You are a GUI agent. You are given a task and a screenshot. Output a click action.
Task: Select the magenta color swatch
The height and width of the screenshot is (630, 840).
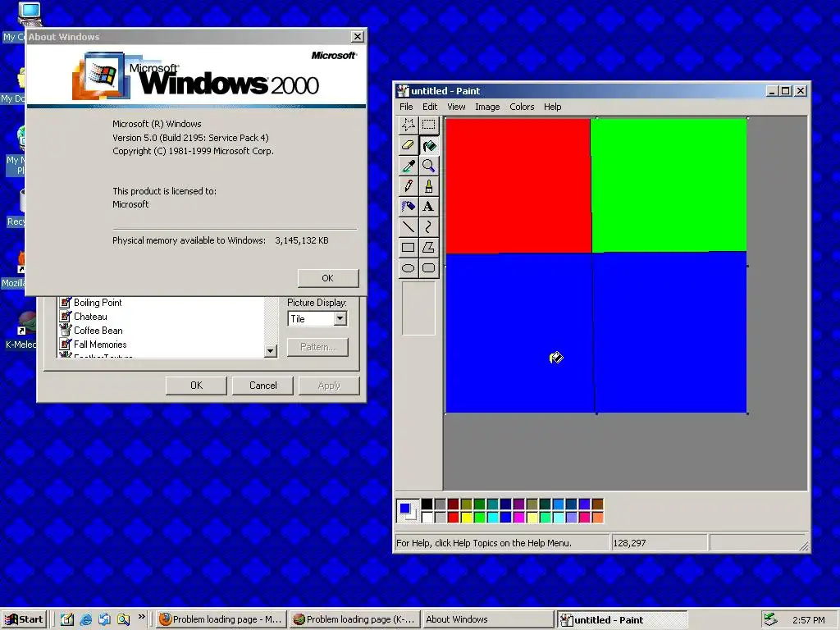tap(518, 517)
